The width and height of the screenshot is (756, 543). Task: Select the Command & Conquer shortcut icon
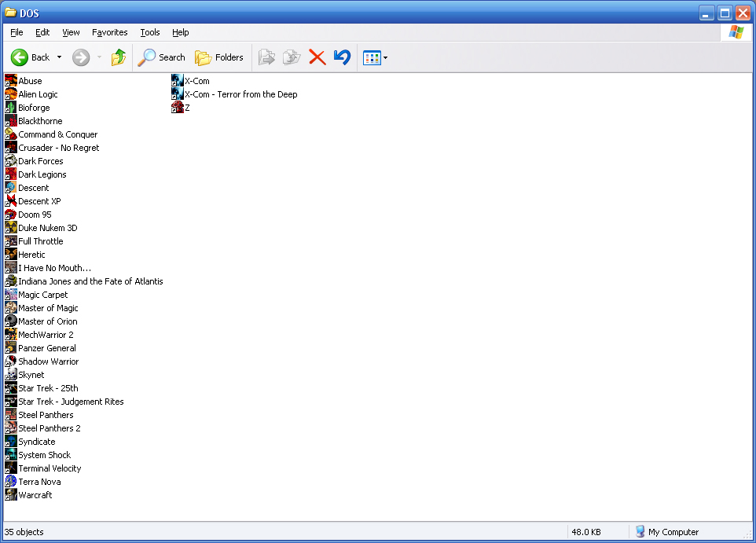pos(11,134)
